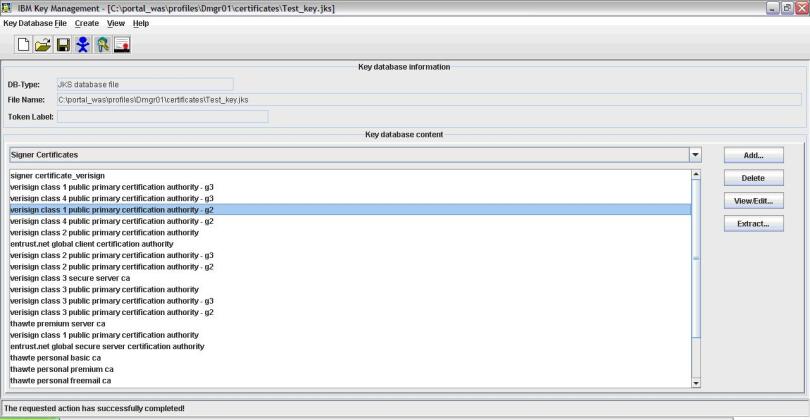810x420 pixels.
Task: Select 'thawte personal premium ca'
Action: (x=350, y=369)
